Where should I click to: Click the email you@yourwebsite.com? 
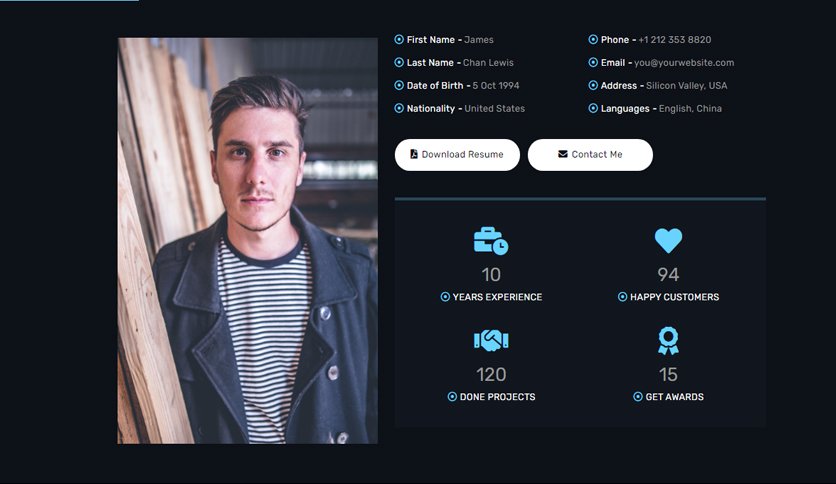pos(684,62)
